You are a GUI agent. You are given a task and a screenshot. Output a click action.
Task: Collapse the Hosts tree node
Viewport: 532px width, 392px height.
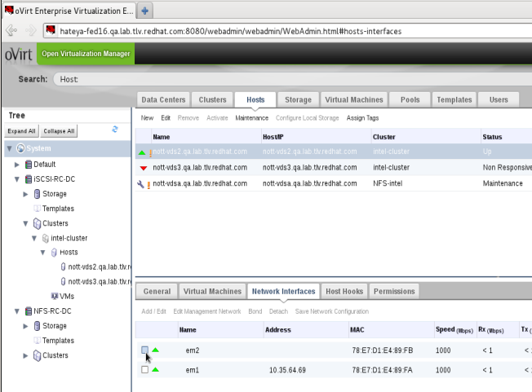coord(42,253)
